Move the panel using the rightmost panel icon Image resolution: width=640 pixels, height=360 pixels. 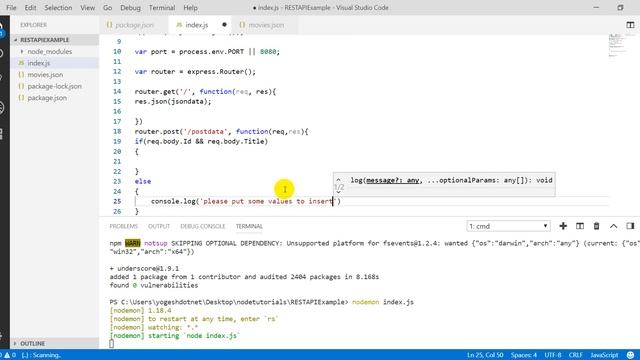point(630,226)
